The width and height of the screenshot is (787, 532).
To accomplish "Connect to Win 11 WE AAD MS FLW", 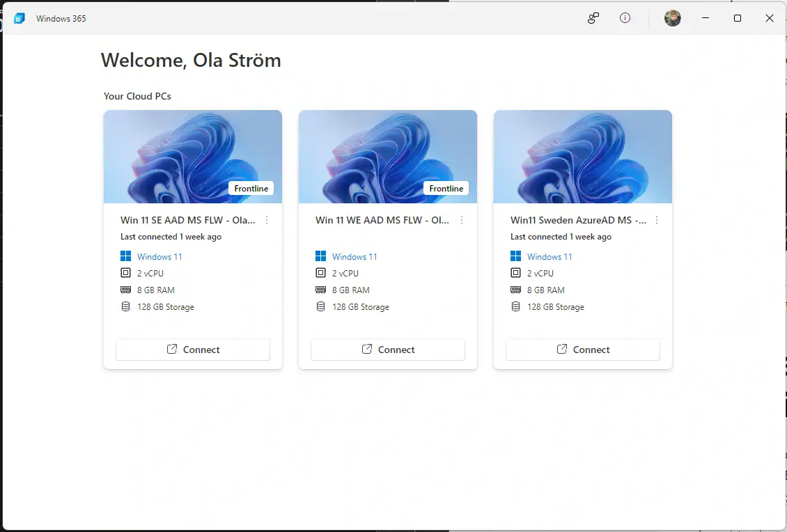I will pos(388,350).
